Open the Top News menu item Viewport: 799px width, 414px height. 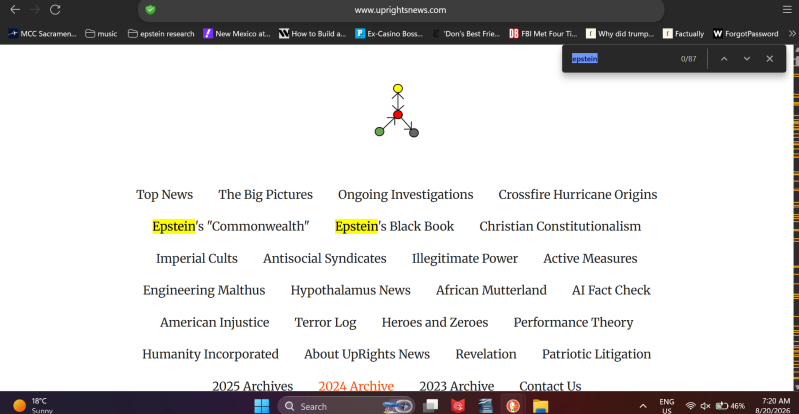(x=165, y=195)
